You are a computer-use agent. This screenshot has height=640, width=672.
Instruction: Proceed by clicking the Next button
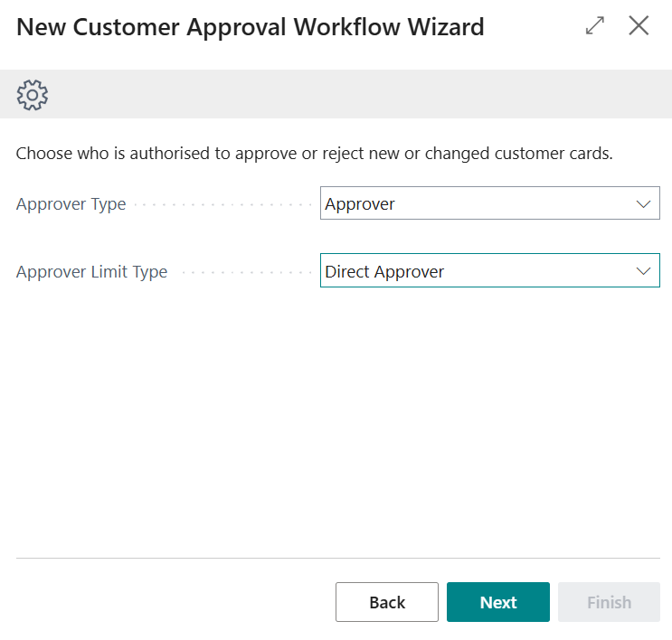pos(498,602)
